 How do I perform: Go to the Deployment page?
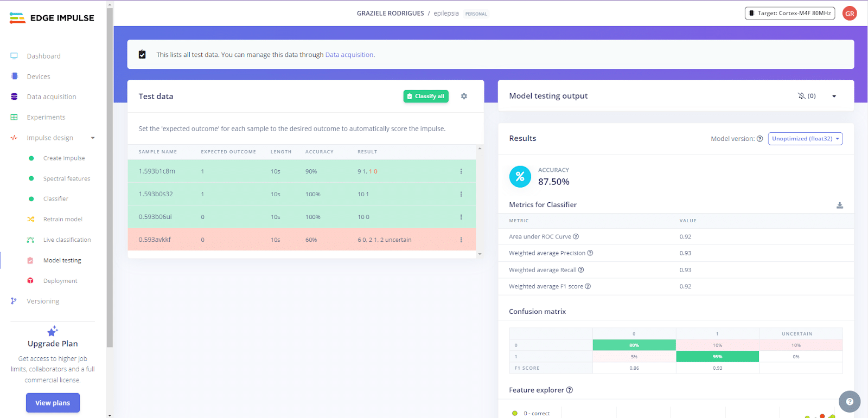click(x=60, y=281)
